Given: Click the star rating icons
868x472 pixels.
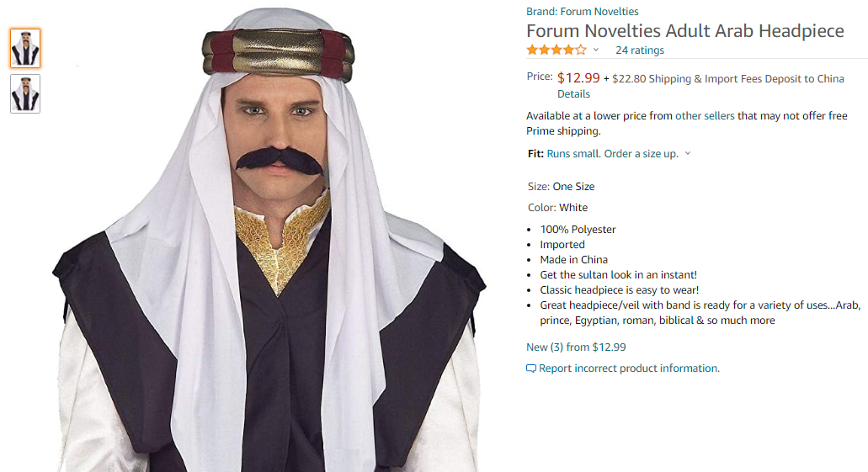Looking at the screenshot, I should coord(556,50).
